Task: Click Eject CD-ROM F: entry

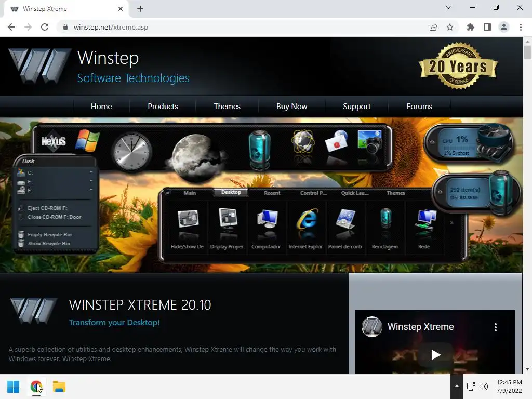Action: point(47,208)
